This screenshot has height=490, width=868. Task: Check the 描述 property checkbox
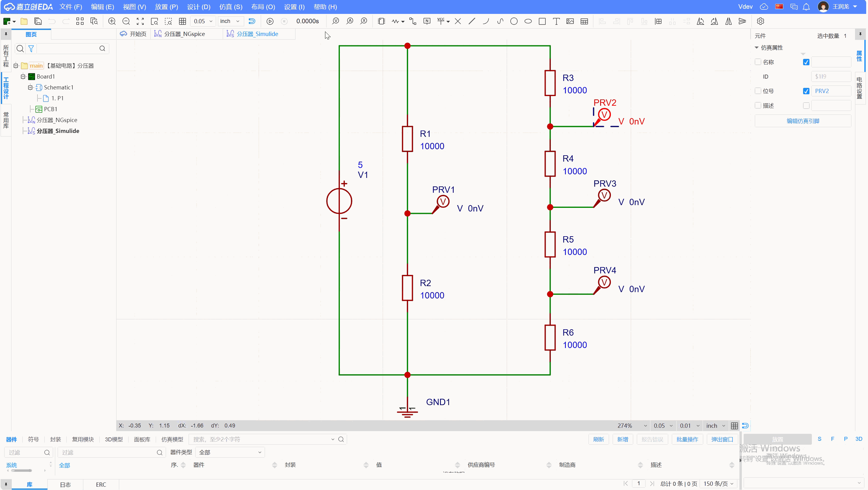(758, 105)
